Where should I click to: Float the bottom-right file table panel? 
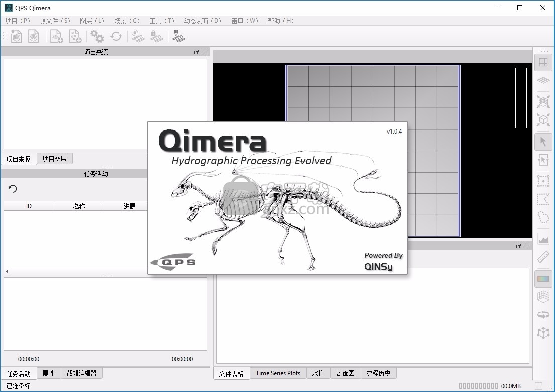[518, 246]
